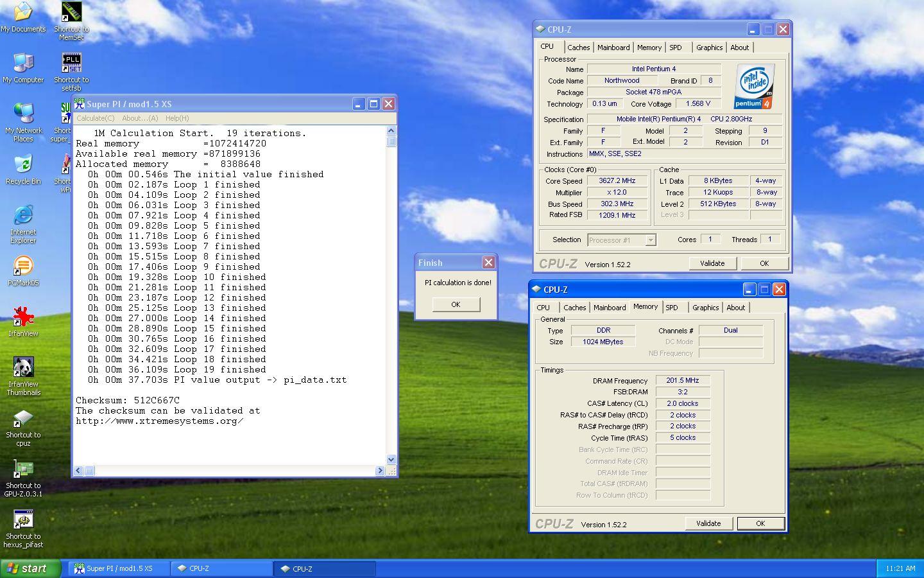
Task: Click DRAM Frequency value 201.5 MHz
Action: (x=683, y=381)
